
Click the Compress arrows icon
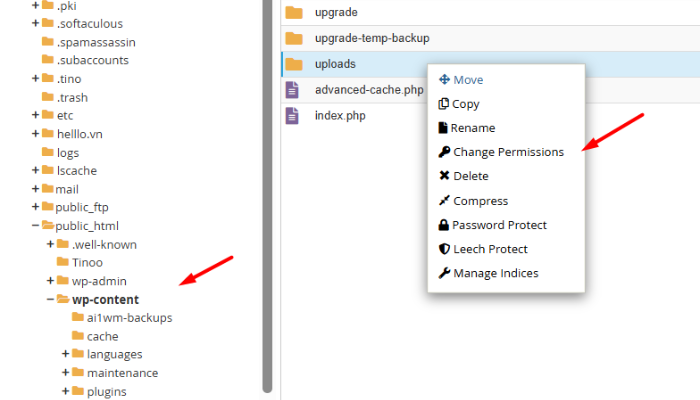[x=444, y=201]
